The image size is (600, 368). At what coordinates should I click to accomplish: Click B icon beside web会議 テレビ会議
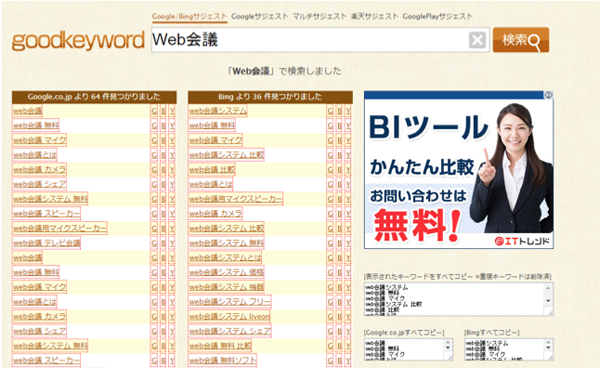163,243
